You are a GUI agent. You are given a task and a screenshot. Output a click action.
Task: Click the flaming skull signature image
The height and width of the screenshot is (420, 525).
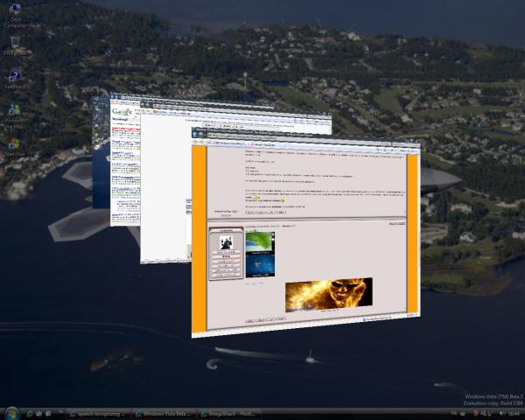click(328, 294)
